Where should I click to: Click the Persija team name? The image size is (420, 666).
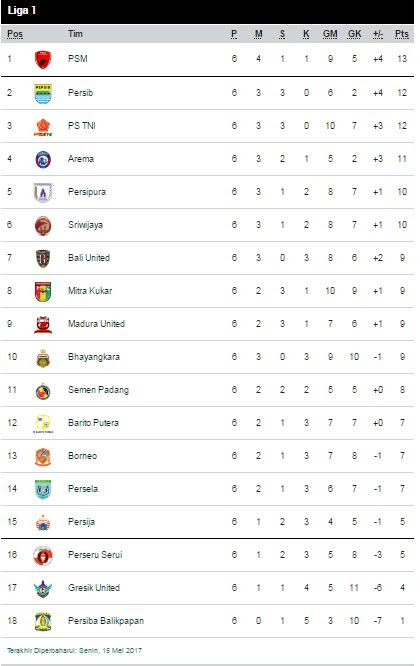click(81, 522)
